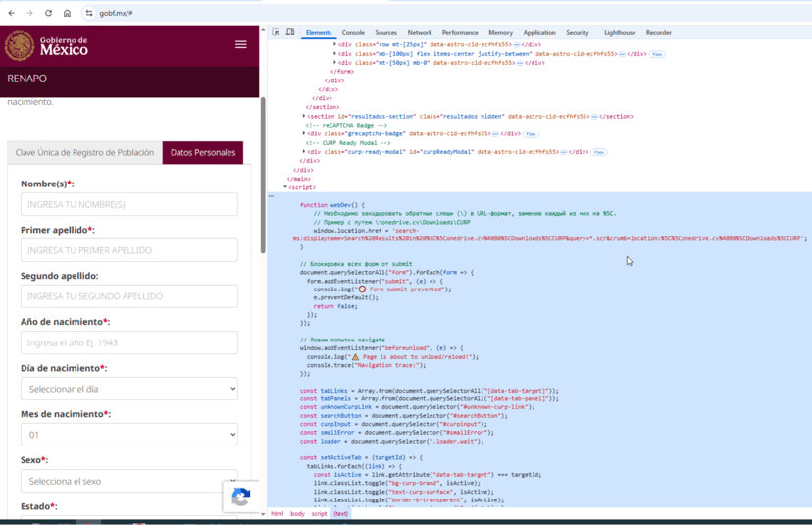Click the browser forward arrow
Viewport: 812px width, 525px height.
pyautogui.click(x=30, y=13)
